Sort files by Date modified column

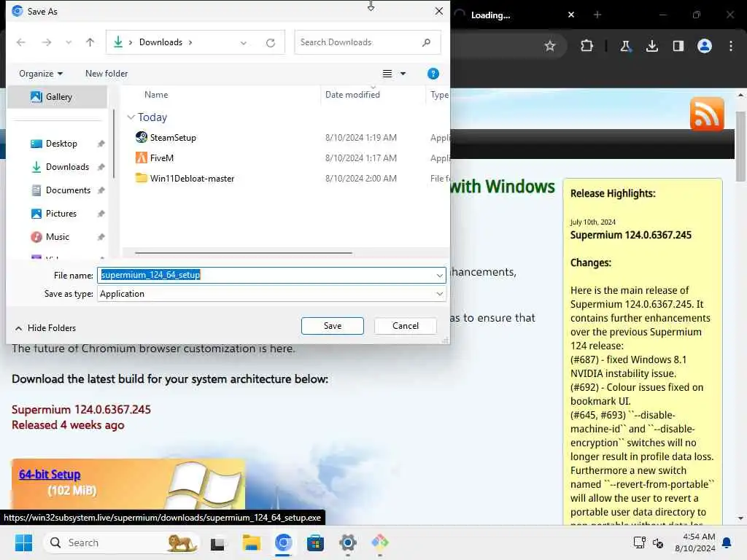(x=352, y=95)
